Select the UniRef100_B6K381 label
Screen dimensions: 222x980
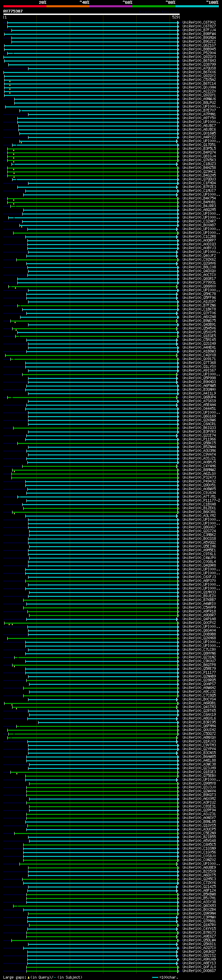(x=199, y=512)
